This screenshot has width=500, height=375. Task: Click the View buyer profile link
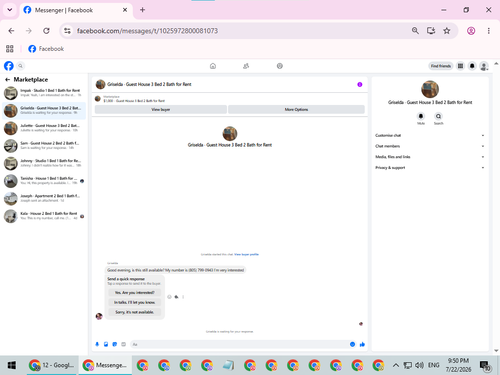coord(246,254)
